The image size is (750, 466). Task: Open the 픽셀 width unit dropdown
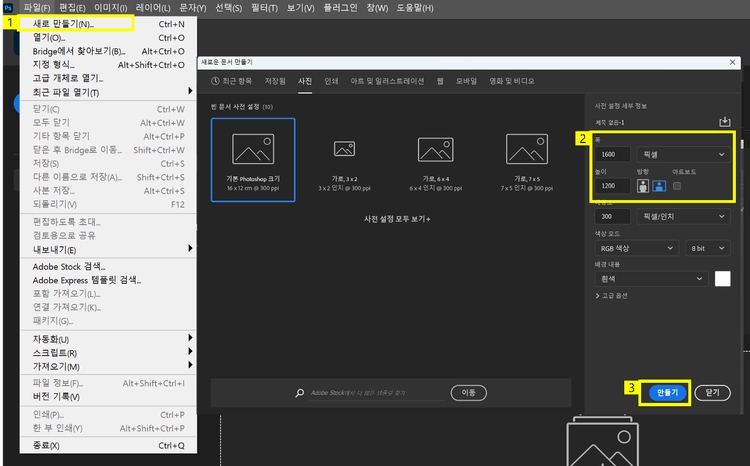pyautogui.click(x=684, y=155)
